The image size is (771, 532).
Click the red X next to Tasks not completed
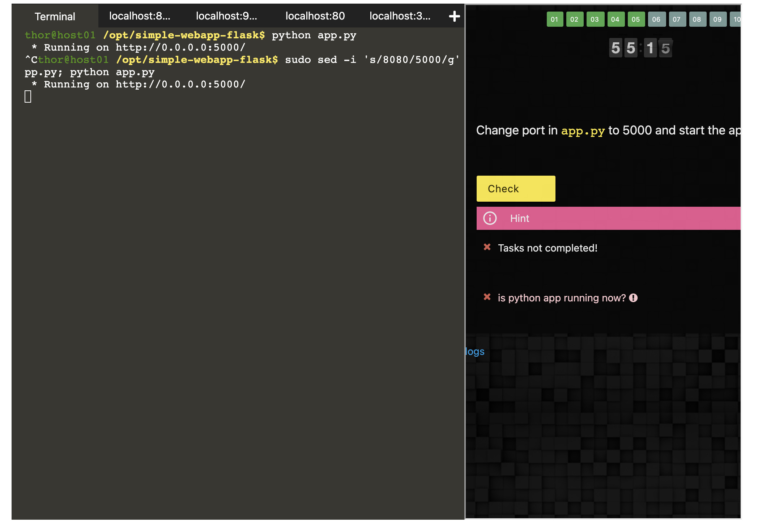(x=487, y=247)
